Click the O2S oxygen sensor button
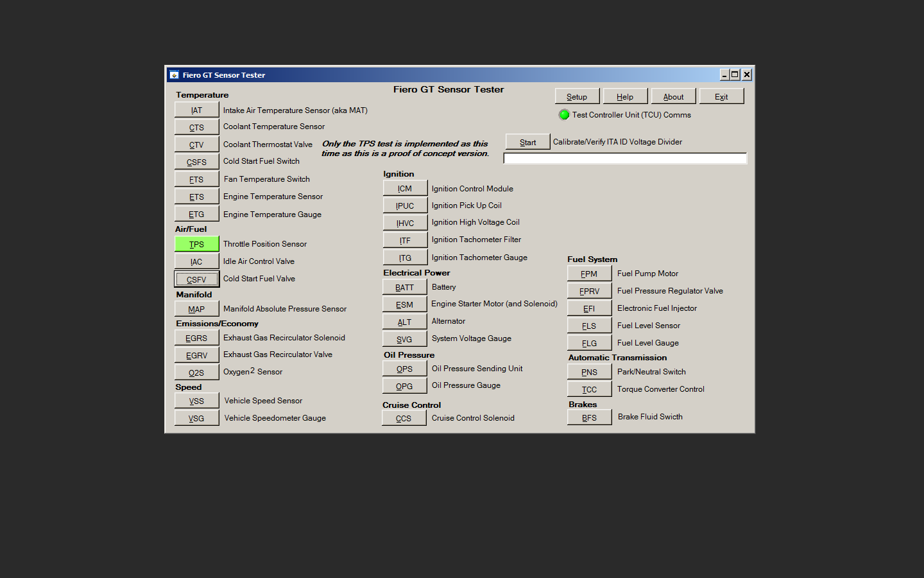 click(x=196, y=372)
